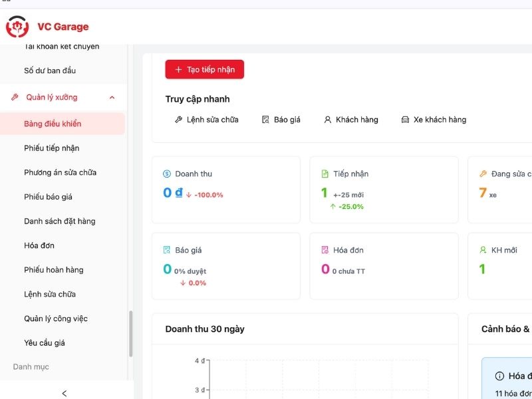This screenshot has height=399, width=532.
Task: Click the VC Garage logo icon
Action: point(17,27)
